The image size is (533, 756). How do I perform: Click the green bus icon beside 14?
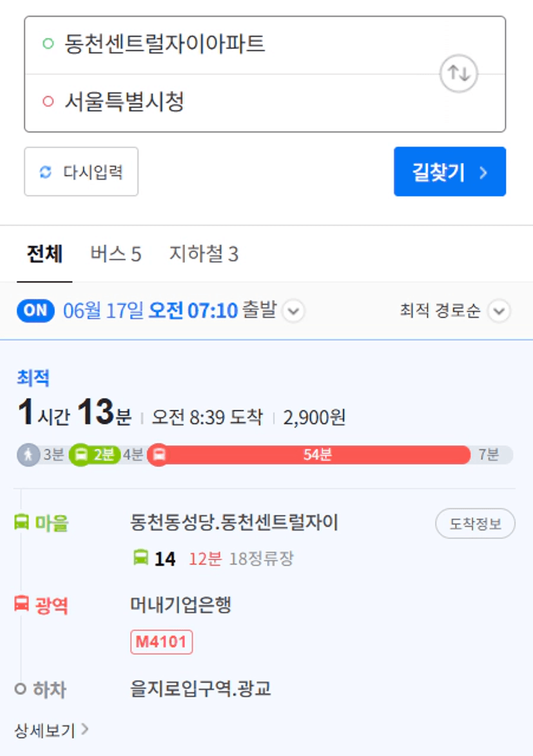(x=141, y=558)
